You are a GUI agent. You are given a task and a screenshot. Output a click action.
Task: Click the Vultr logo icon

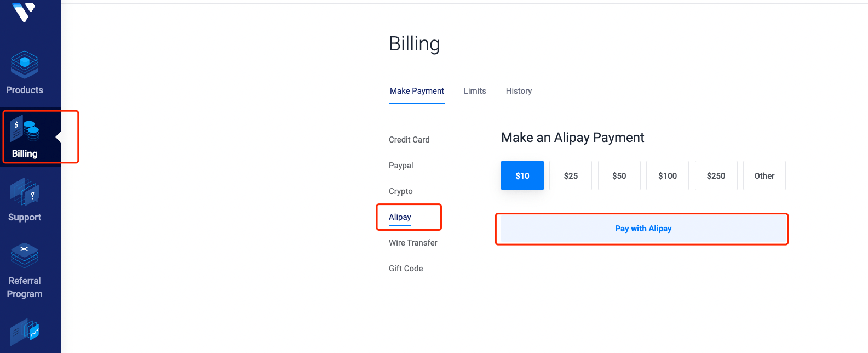pos(24,12)
